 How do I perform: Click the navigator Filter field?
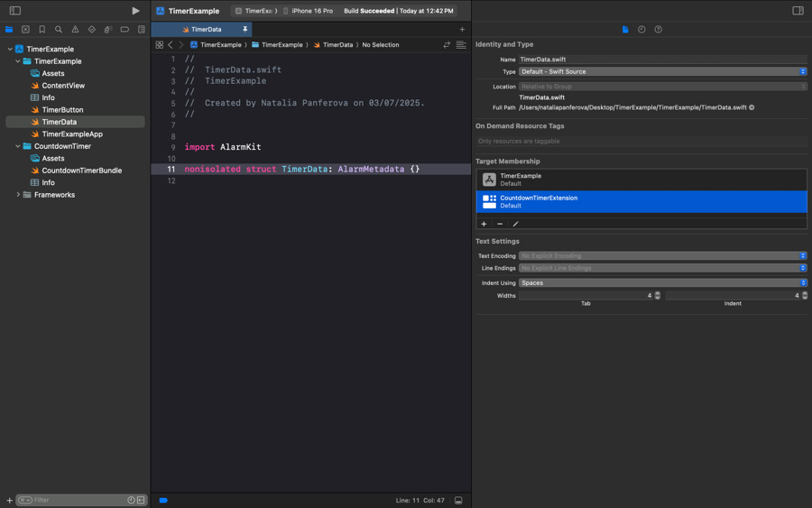pyautogui.click(x=79, y=500)
